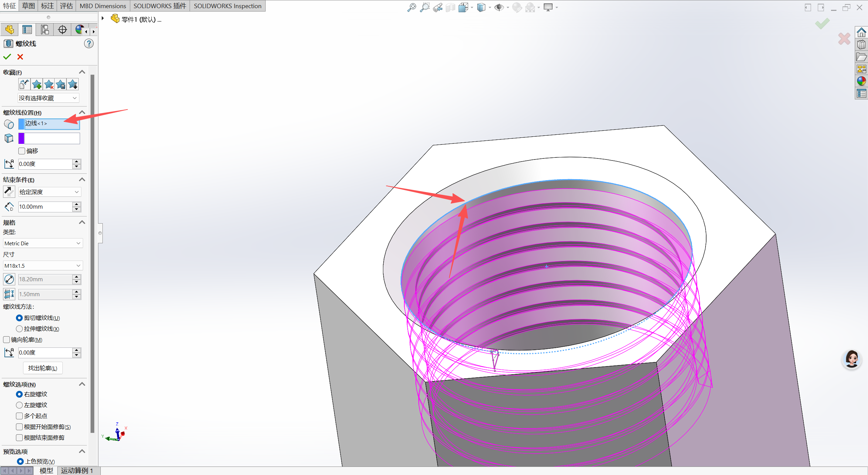Toggle the Section View tool
This screenshot has height=475, width=868.
pyautogui.click(x=450, y=7)
